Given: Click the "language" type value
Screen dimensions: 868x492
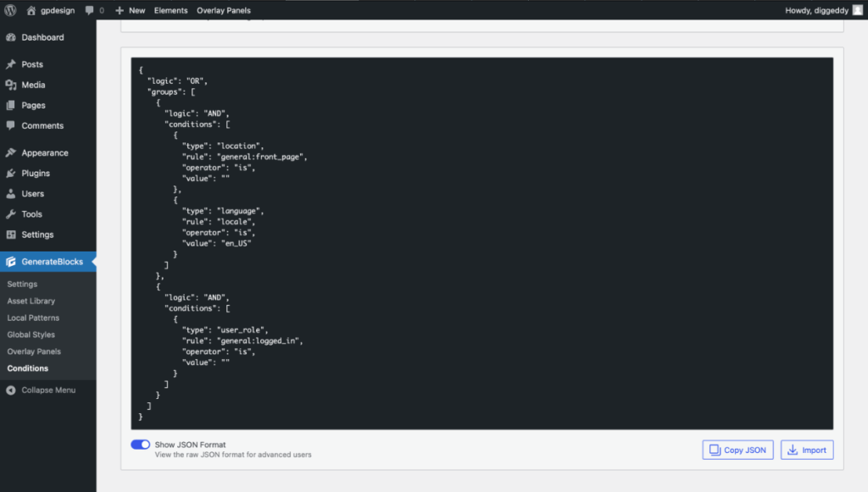Looking at the screenshot, I should click(240, 211).
